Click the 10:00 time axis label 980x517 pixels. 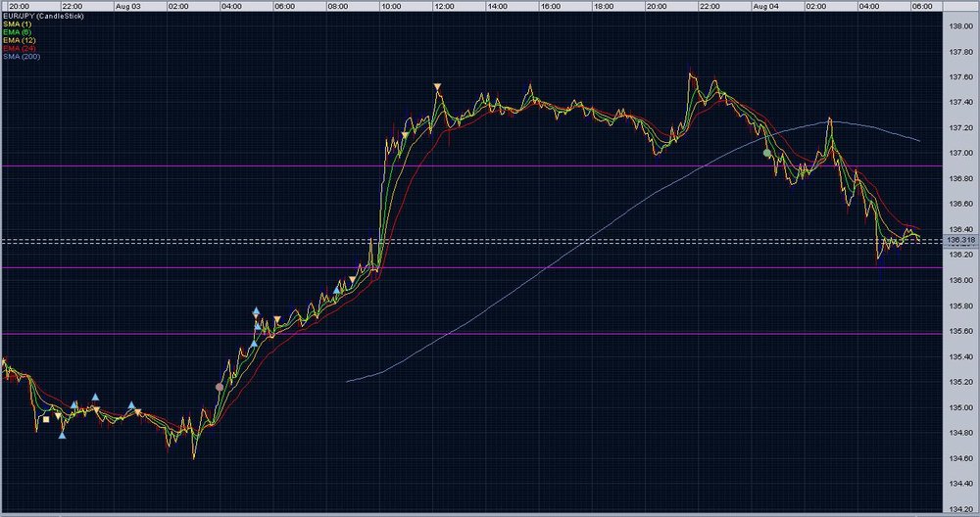pos(391,6)
